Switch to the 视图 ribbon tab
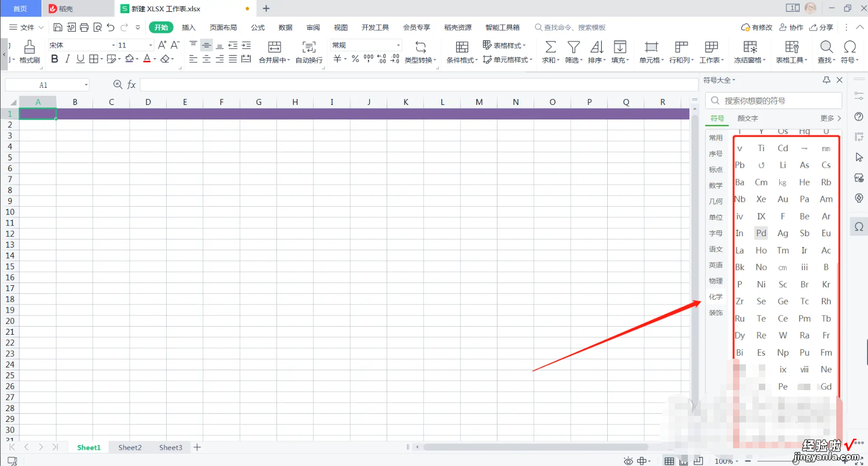Screen dimensions: 868x466 (x=341, y=27)
